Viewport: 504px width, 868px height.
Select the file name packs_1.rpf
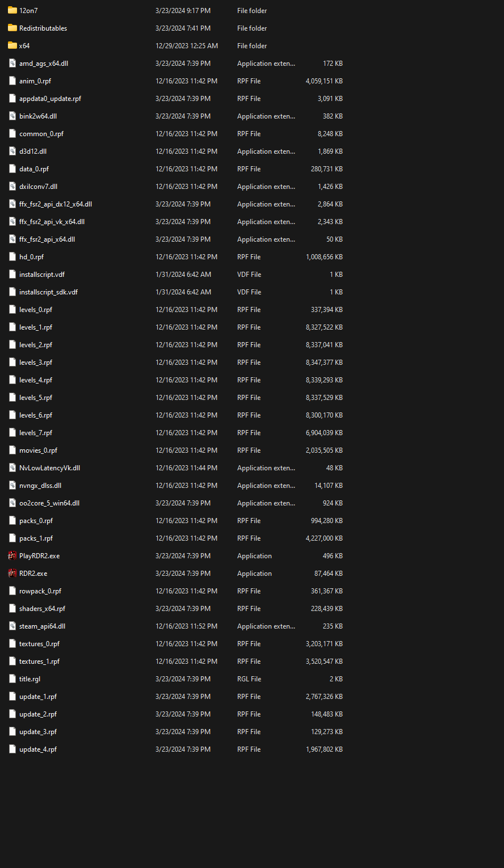(36, 538)
